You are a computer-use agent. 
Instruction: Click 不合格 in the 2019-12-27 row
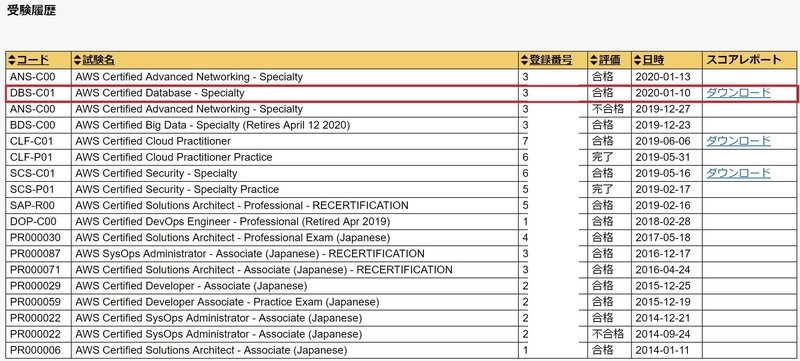(608, 109)
